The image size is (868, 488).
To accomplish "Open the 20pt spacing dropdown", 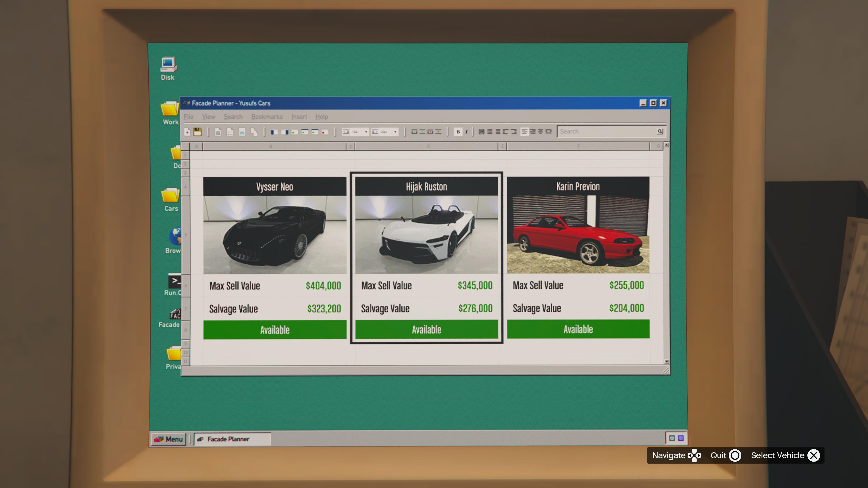I will tap(395, 132).
